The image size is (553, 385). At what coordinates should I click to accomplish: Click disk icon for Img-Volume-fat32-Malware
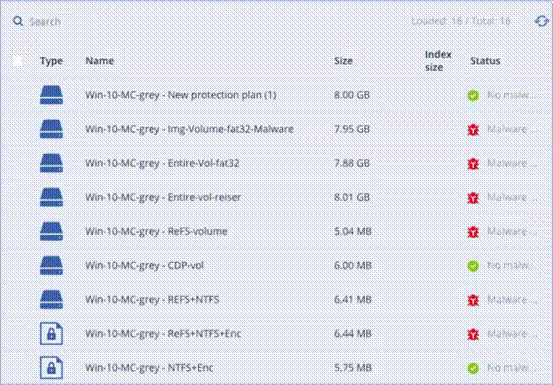tap(51, 129)
